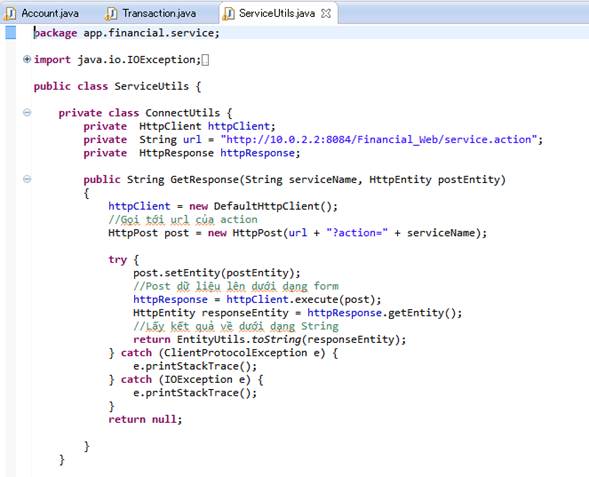Place cursor in the package declaration line

[x=126, y=33]
